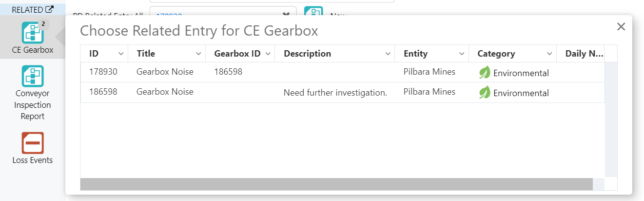This screenshot has width=644, height=201.
Task: Select entry 186598 in the ID column
Action: [x=103, y=92]
